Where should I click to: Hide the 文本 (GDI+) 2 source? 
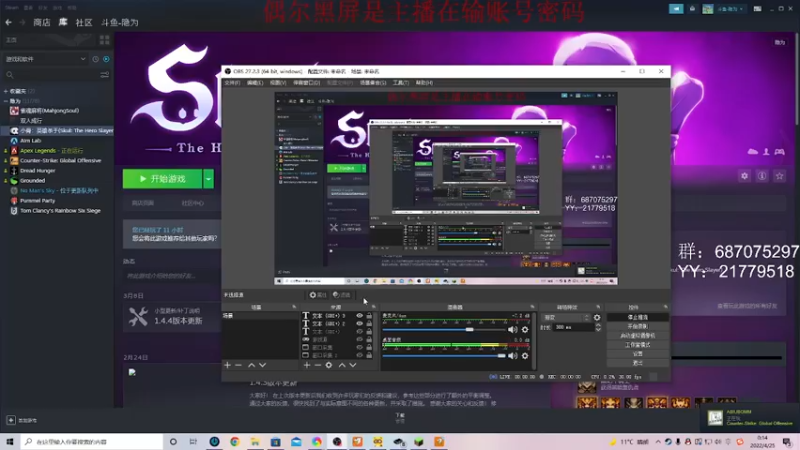[x=360, y=323]
